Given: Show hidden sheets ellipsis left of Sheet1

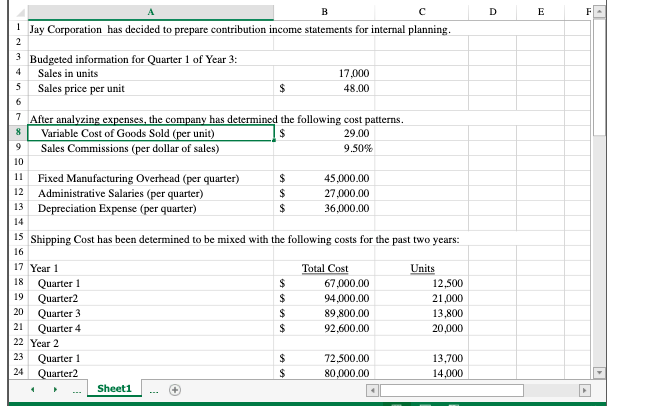Looking at the screenshot, I should (x=77, y=390).
